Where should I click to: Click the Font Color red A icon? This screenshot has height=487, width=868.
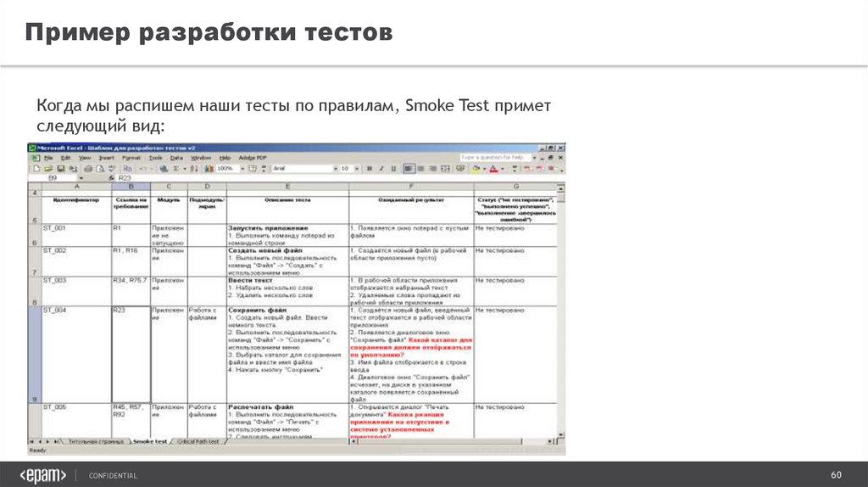[494, 169]
